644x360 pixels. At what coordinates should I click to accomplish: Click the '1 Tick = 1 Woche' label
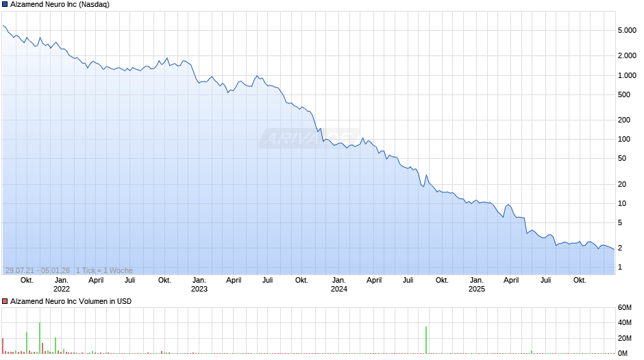[x=104, y=270]
